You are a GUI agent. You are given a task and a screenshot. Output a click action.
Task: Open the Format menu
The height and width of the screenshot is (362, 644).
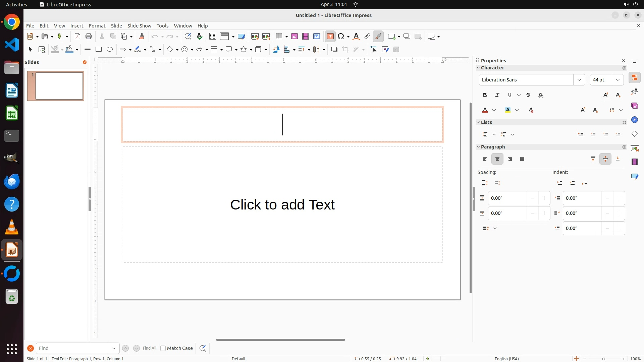[97, 26]
